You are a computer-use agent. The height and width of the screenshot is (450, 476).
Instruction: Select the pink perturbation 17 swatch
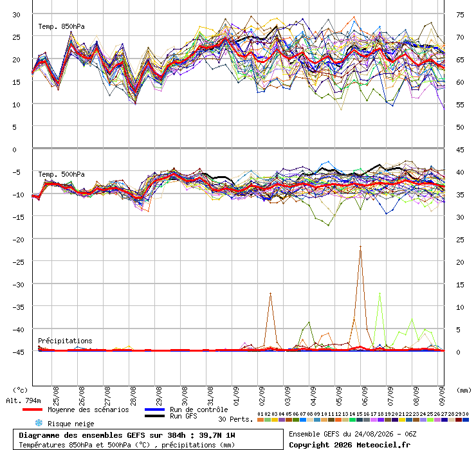coord(374,420)
